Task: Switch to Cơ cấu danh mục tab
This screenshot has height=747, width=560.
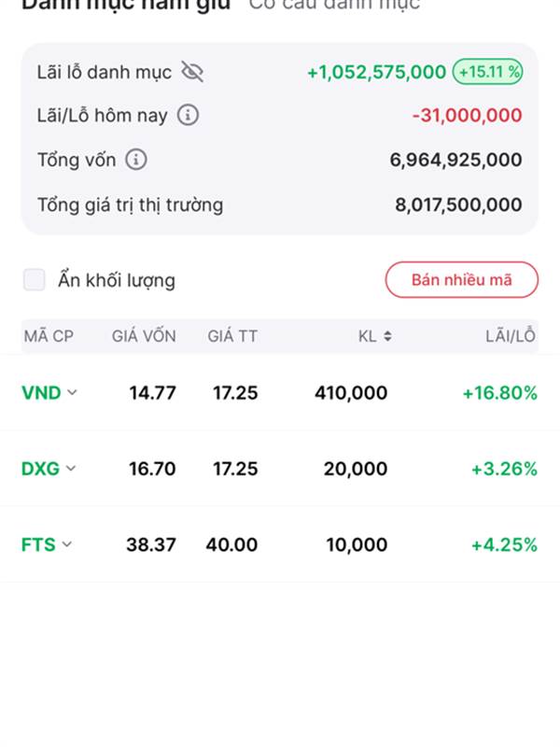Action: tap(334, 5)
